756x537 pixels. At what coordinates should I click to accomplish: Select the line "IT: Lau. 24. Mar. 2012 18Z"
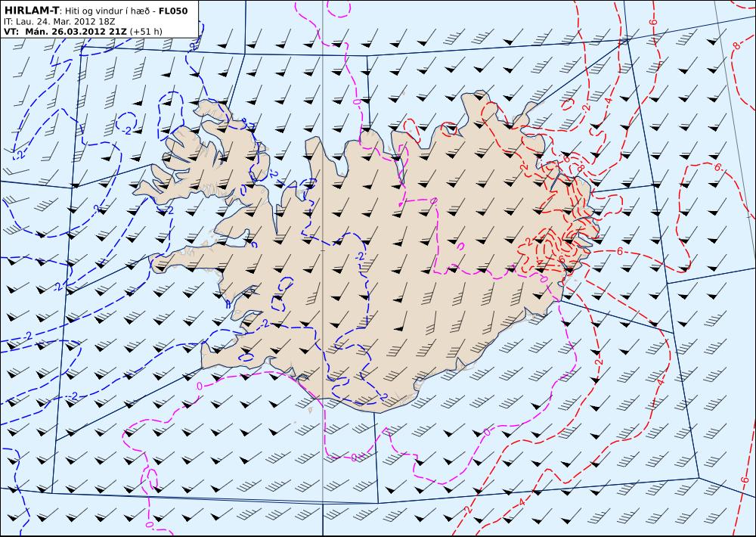59,22
